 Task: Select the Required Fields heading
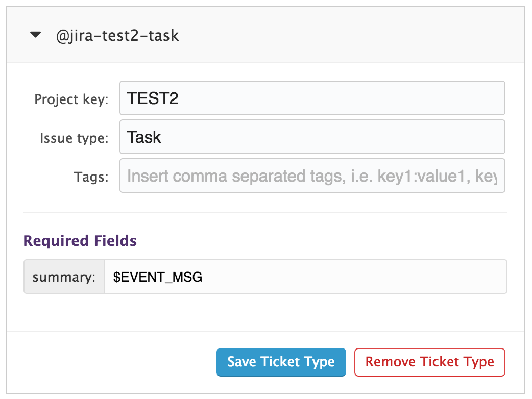(x=80, y=240)
